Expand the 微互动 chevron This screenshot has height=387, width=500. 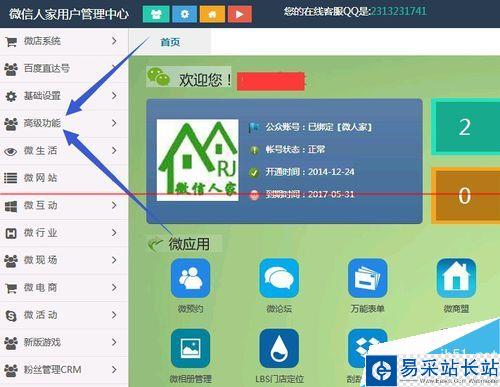[114, 205]
